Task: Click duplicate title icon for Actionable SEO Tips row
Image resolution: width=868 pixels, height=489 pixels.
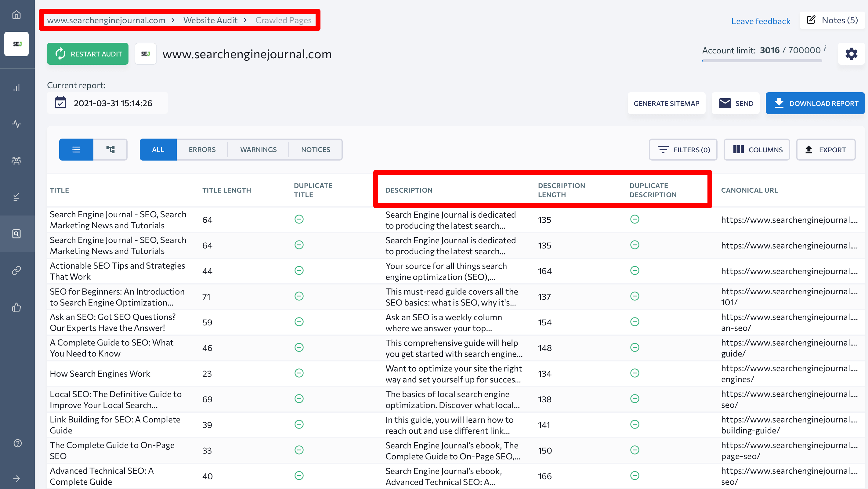Action: [x=299, y=271]
